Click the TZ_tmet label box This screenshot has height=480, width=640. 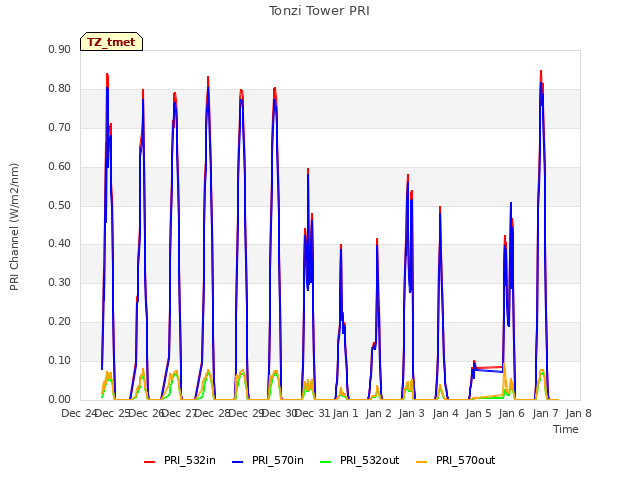click(111, 42)
